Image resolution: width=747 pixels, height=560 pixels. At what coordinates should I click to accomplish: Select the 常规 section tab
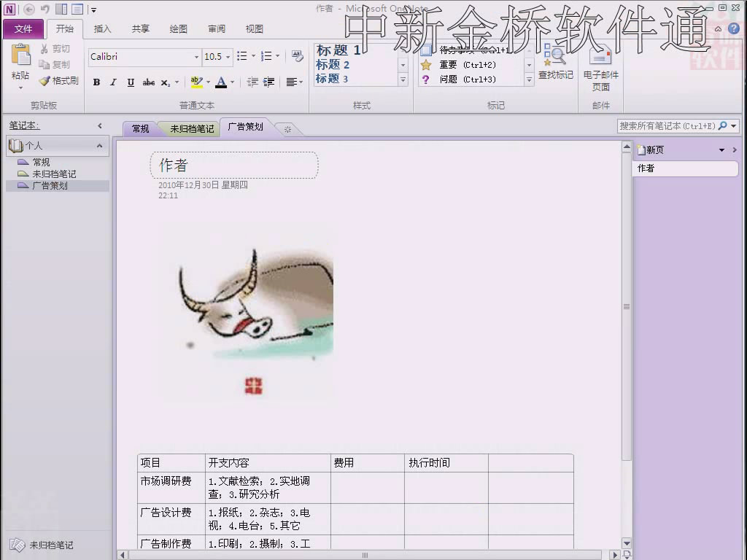pyautogui.click(x=140, y=128)
